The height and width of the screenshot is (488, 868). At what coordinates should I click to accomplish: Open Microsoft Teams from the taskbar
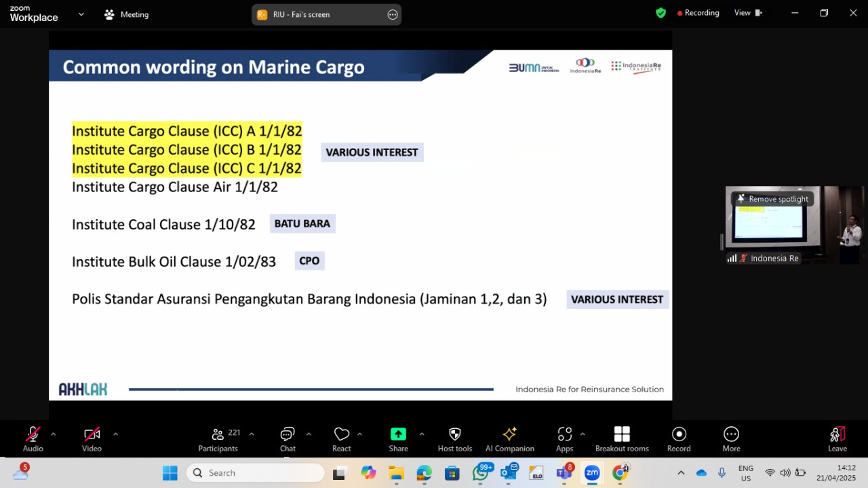click(x=564, y=473)
